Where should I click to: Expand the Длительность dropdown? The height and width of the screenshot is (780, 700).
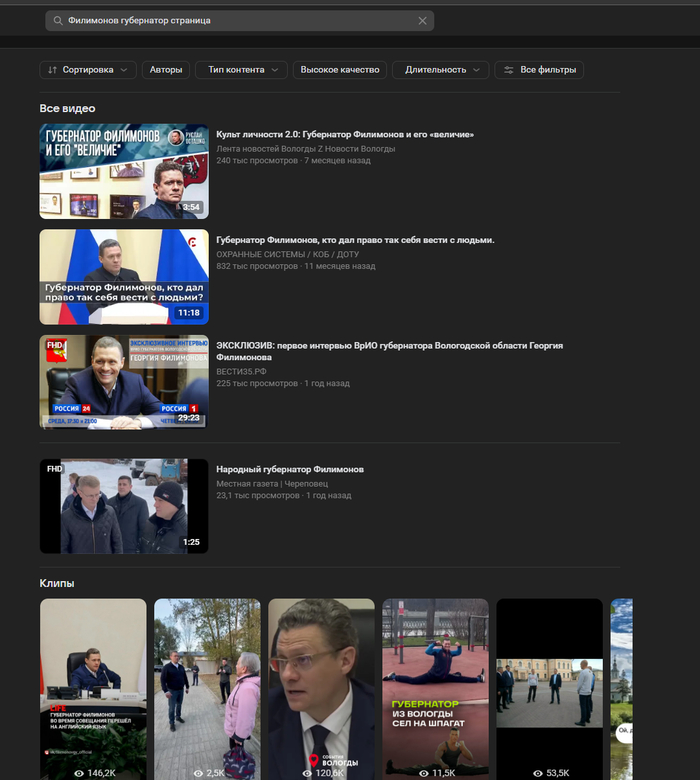440,70
